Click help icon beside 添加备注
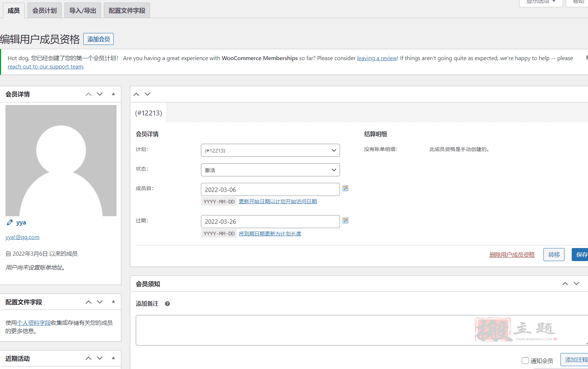588x369 pixels. tap(167, 304)
